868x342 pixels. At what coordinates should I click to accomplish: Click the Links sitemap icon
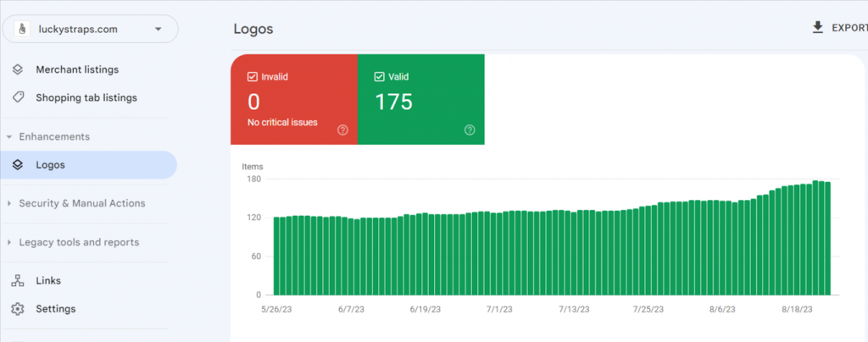pos(18,281)
